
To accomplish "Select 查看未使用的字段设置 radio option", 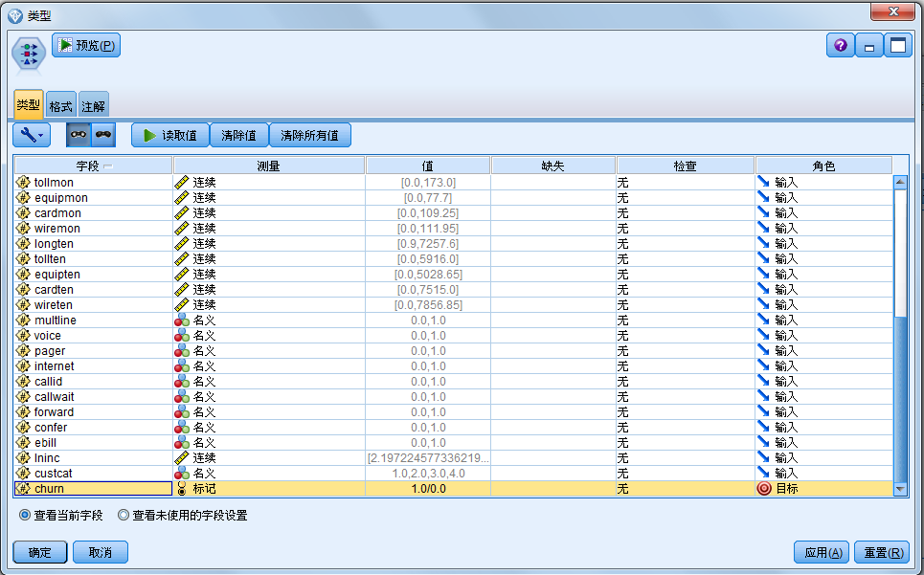I will click(123, 515).
